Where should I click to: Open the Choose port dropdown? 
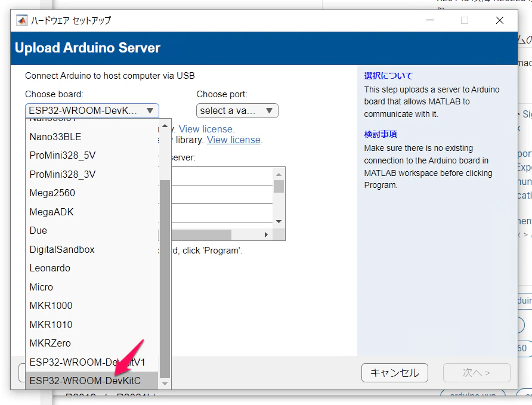[x=237, y=111]
